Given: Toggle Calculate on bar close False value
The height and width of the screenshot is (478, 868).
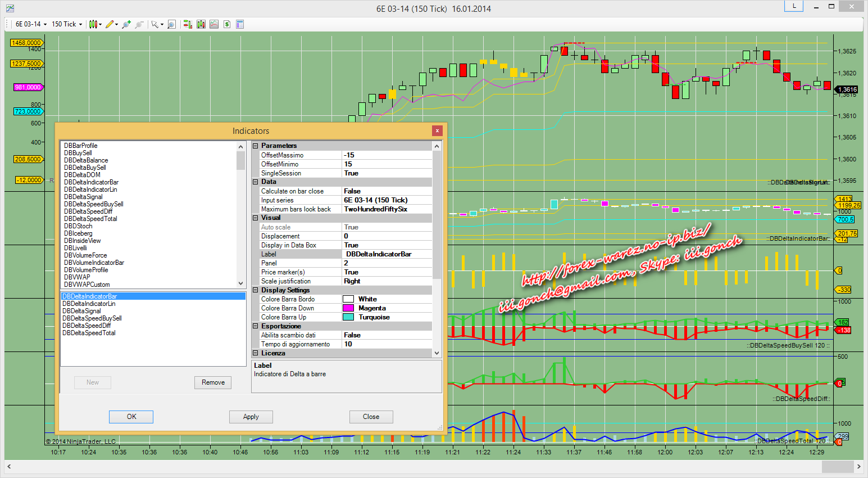Looking at the screenshot, I should pyautogui.click(x=387, y=191).
